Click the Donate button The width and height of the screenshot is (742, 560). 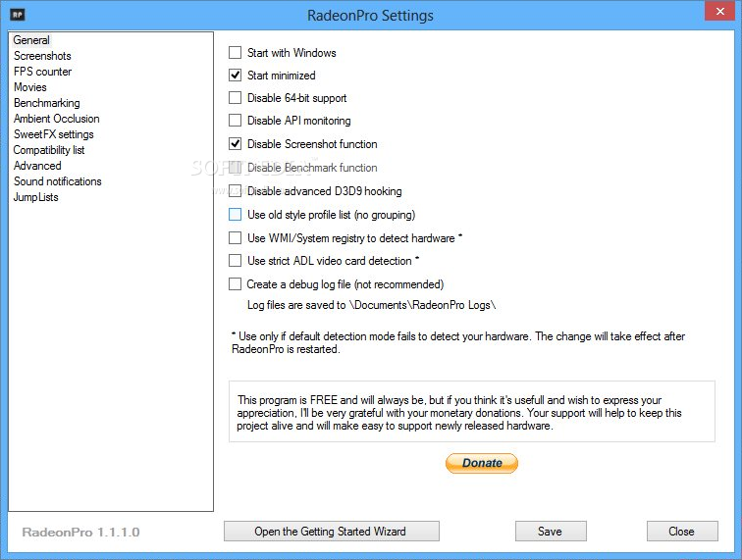(x=482, y=463)
